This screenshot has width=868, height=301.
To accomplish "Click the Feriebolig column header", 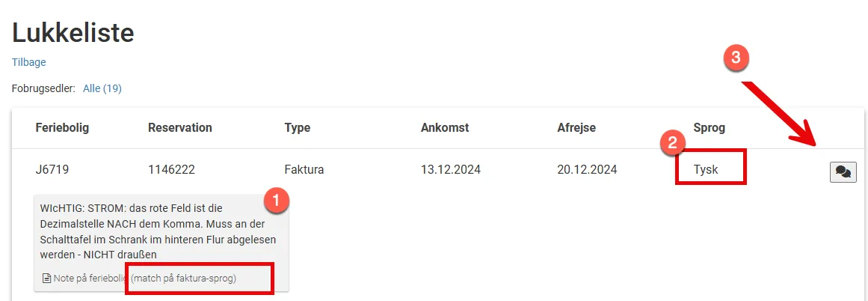I will coord(62,127).
